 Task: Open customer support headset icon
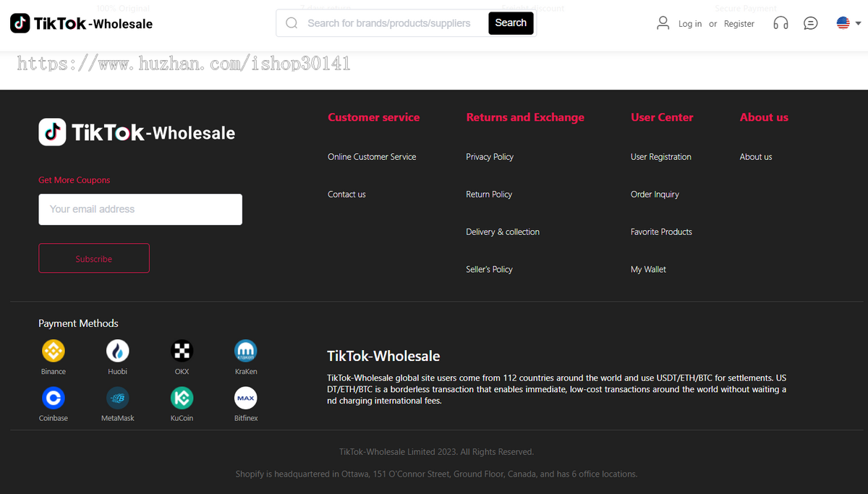tap(780, 23)
